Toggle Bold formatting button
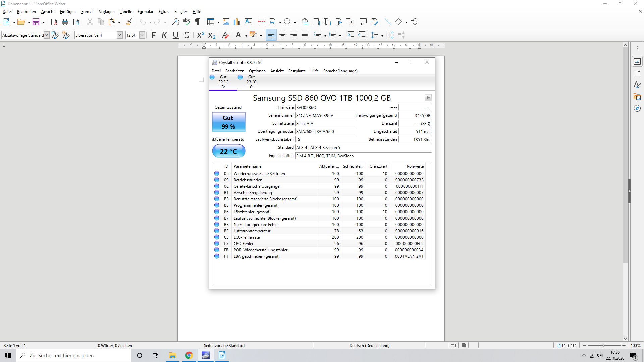This screenshot has width=644, height=362. pyautogui.click(x=153, y=35)
